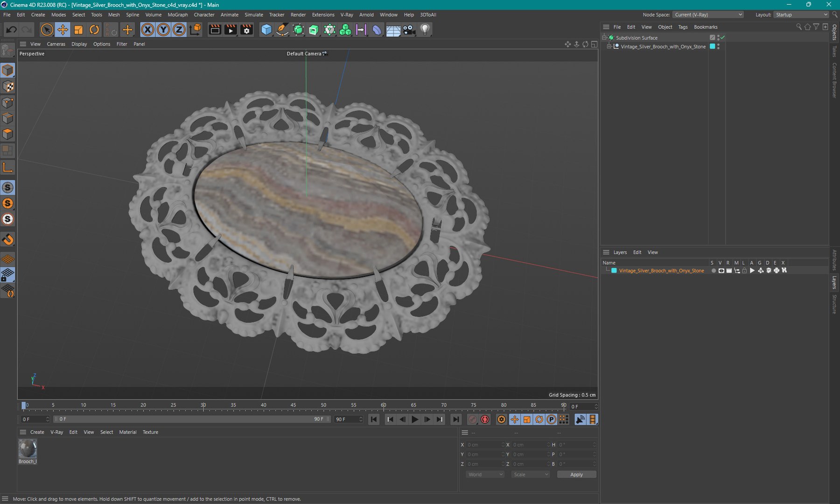Toggle Z axis lock
The image size is (840, 504).
click(179, 30)
